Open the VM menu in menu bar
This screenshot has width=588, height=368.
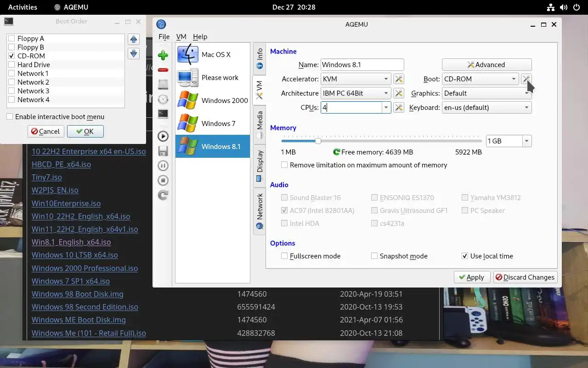pyautogui.click(x=181, y=37)
